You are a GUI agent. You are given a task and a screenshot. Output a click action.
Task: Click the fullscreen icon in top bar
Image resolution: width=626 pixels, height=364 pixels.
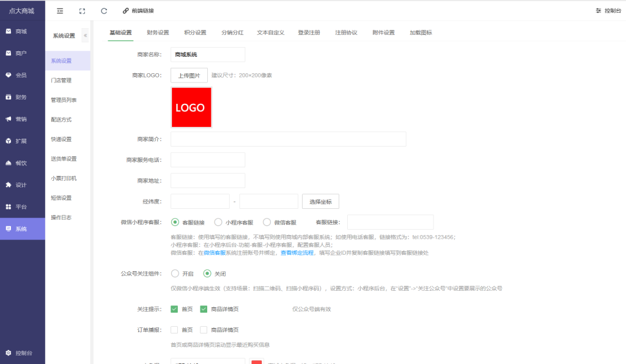(82, 11)
